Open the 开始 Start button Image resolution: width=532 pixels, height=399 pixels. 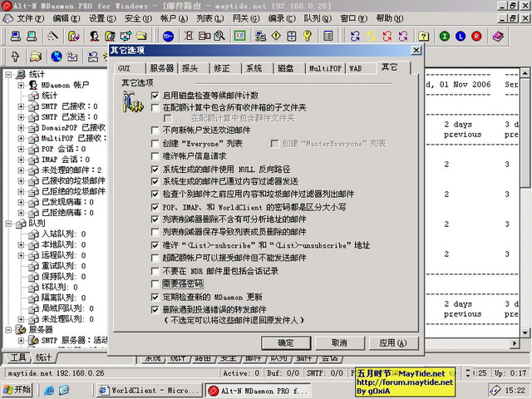click(17, 390)
